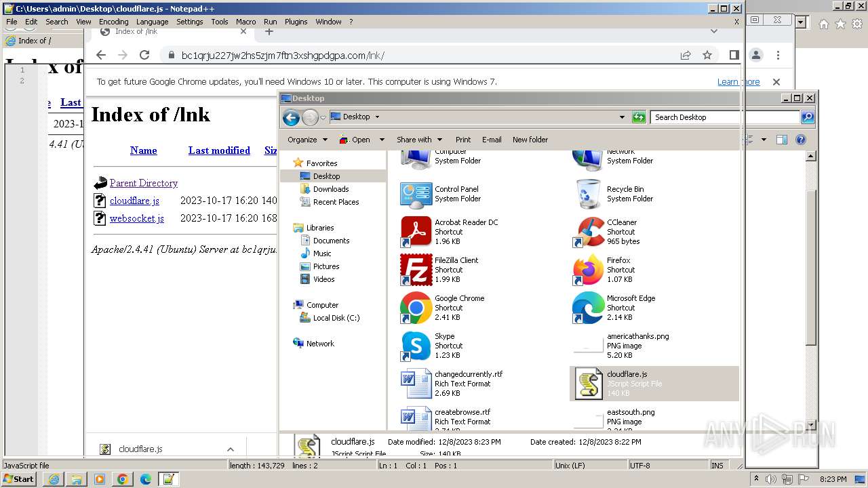Select the Firefox shortcut icon
The image size is (868, 488).
[x=588, y=270]
